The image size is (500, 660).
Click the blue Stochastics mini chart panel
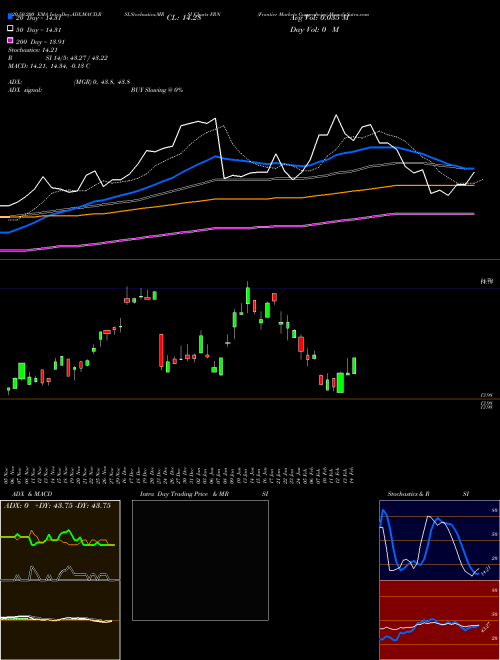[x=439, y=540]
